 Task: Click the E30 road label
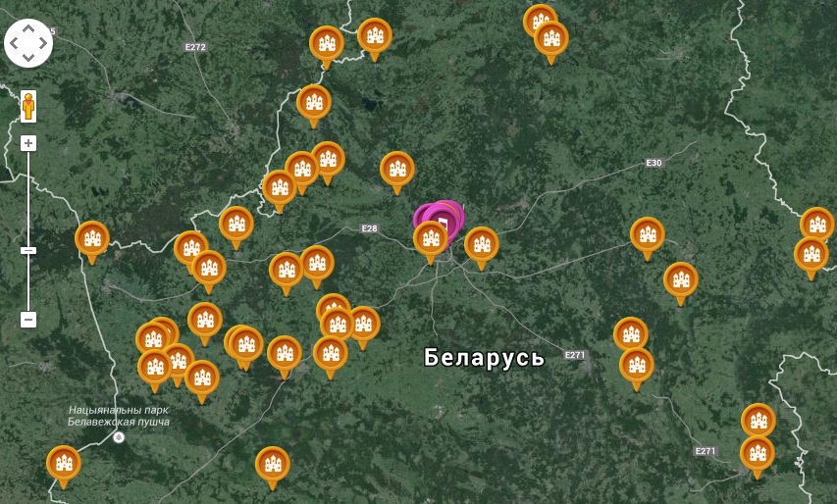click(x=654, y=163)
